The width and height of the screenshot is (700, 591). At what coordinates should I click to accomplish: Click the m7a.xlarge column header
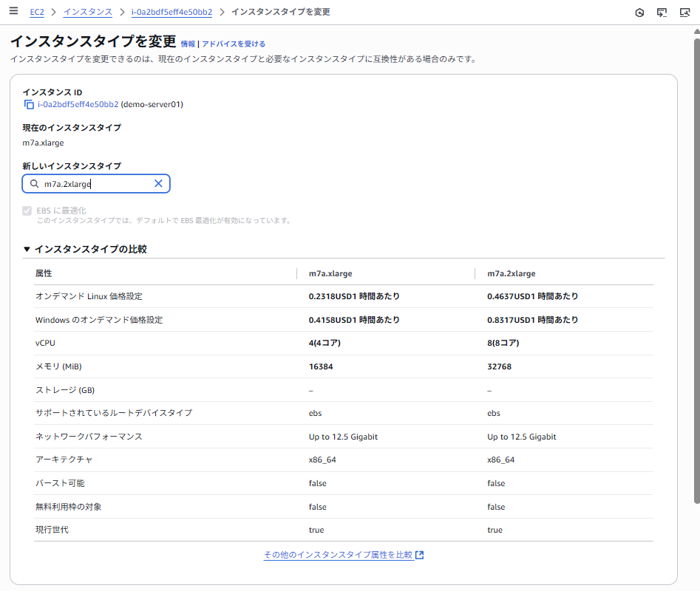[330, 273]
